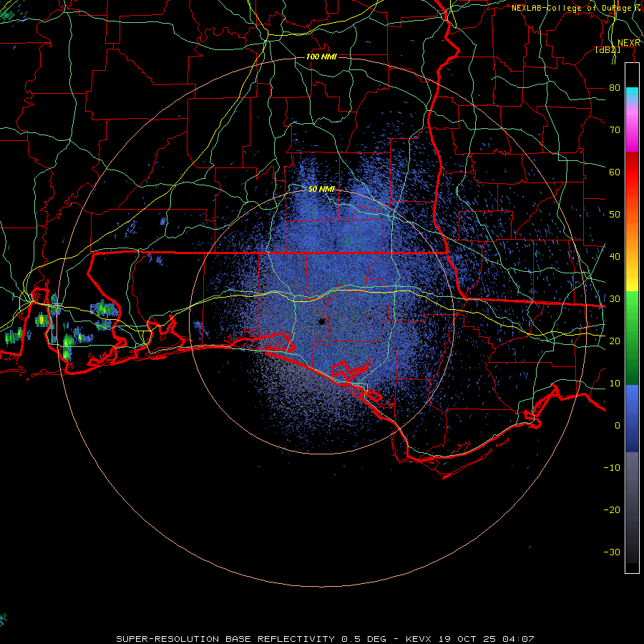Click the "KEVX" station identifier in caption
This screenshot has width=644, height=644.
(419, 639)
